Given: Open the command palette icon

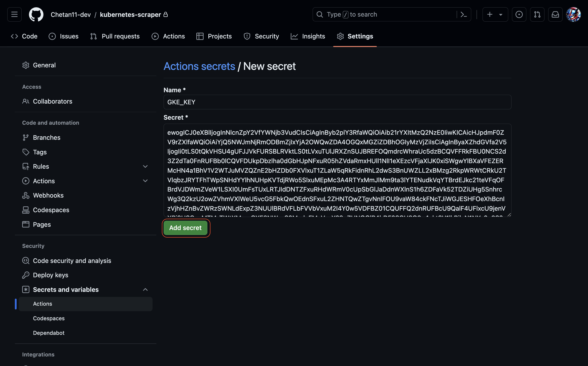Looking at the screenshot, I should pos(464,14).
